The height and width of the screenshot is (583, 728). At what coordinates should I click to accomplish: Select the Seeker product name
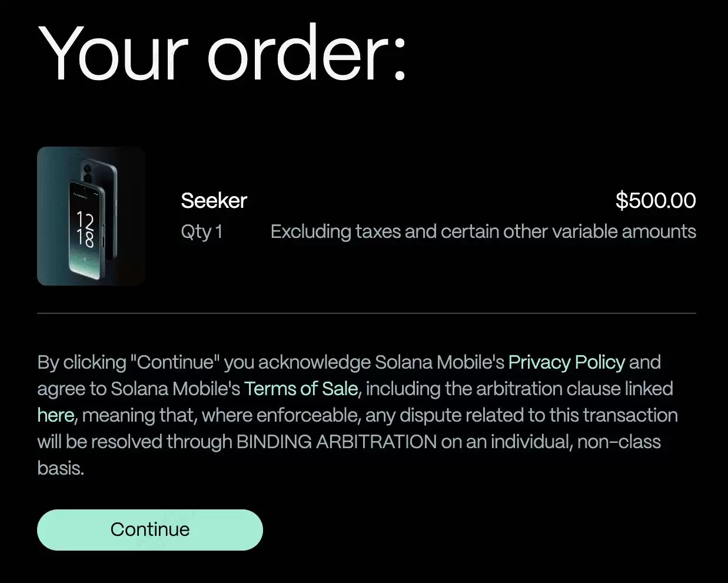[x=214, y=201]
